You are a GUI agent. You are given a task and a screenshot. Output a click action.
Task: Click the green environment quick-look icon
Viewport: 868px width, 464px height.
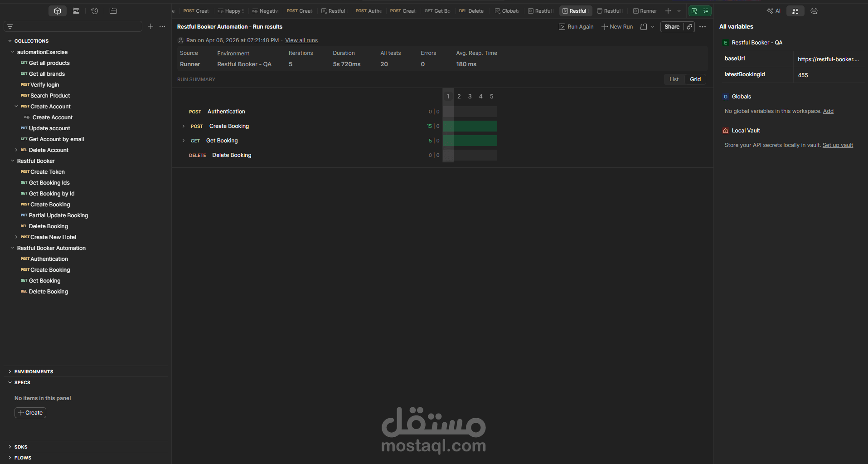point(694,11)
